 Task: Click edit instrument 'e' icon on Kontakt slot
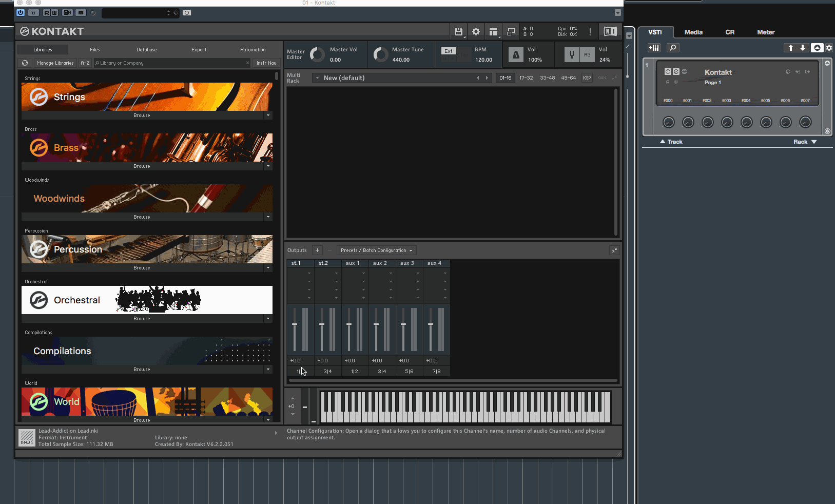[676, 72]
